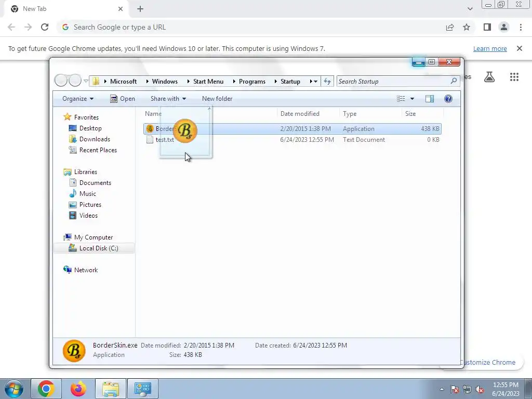
Task: Refresh the Startup folder location
Action: pyautogui.click(x=327, y=82)
